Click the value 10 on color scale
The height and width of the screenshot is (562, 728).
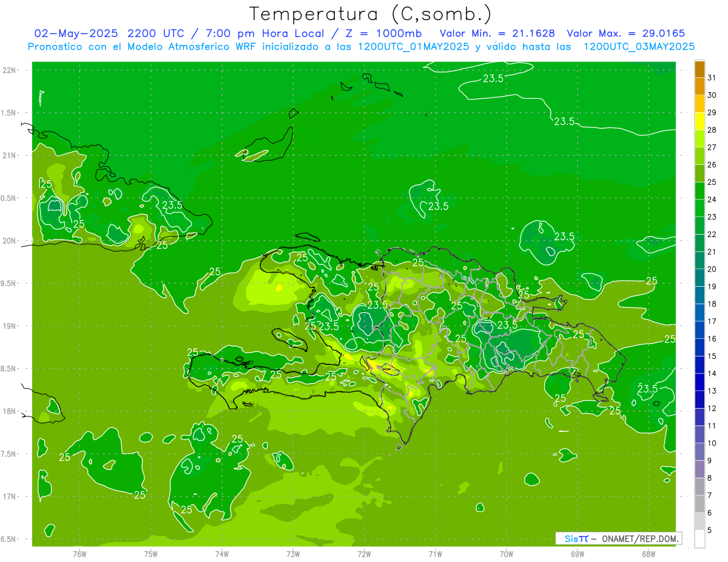pyautogui.click(x=712, y=443)
